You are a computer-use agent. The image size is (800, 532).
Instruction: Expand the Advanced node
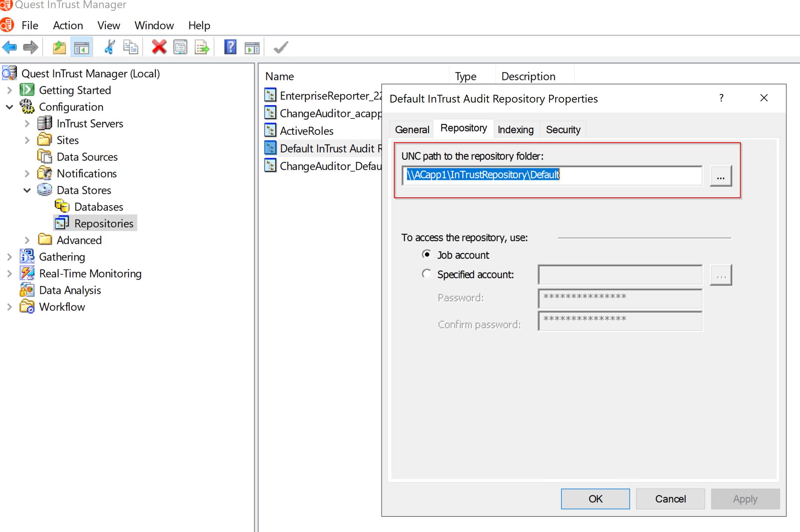pyautogui.click(x=27, y=240)
